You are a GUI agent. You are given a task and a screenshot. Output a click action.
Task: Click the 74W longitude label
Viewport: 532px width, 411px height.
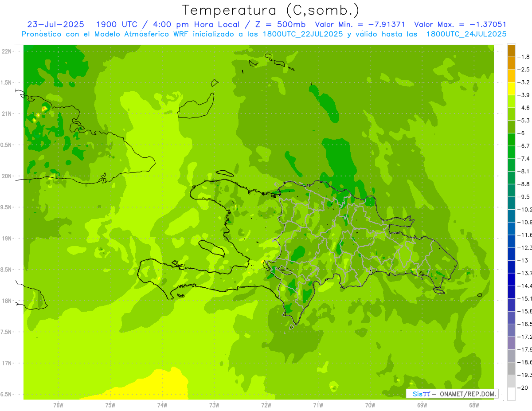point(162,405)
